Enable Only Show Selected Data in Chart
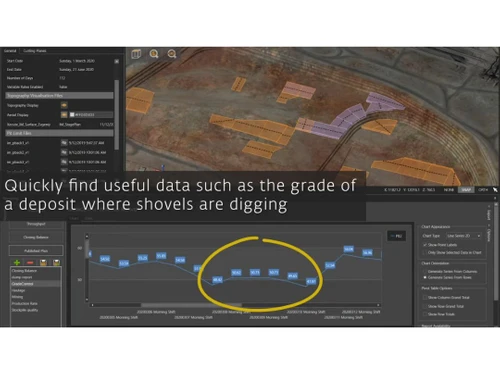Viewport: 500px width, 375px height. click(425, 253)
